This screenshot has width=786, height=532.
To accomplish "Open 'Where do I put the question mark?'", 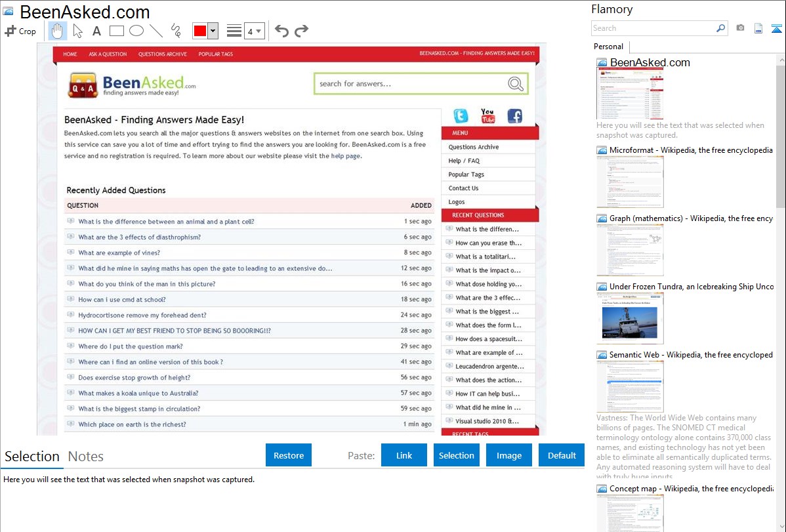I will point(131,346).
